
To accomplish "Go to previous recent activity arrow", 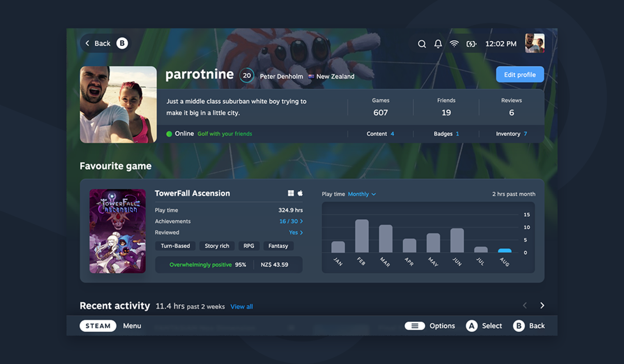I will 525,305.
